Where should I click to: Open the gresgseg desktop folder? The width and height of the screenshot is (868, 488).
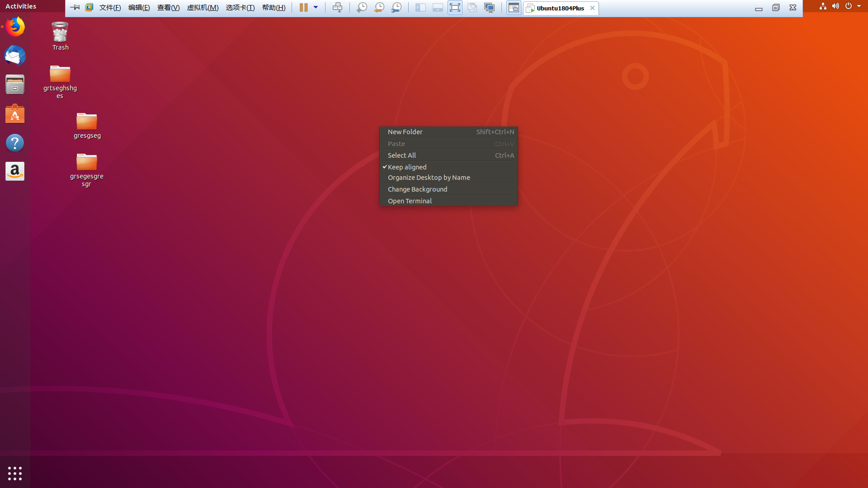[x=87, y=122]
